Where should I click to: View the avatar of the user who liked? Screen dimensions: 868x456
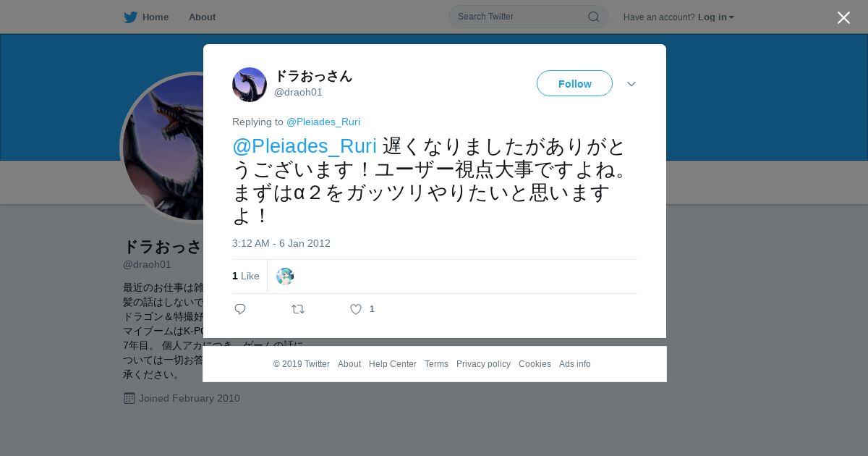click(285, 276)
